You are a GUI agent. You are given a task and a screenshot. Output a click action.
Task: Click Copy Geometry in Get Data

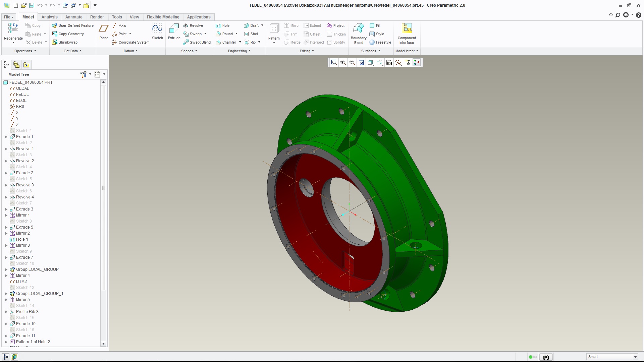68,34
